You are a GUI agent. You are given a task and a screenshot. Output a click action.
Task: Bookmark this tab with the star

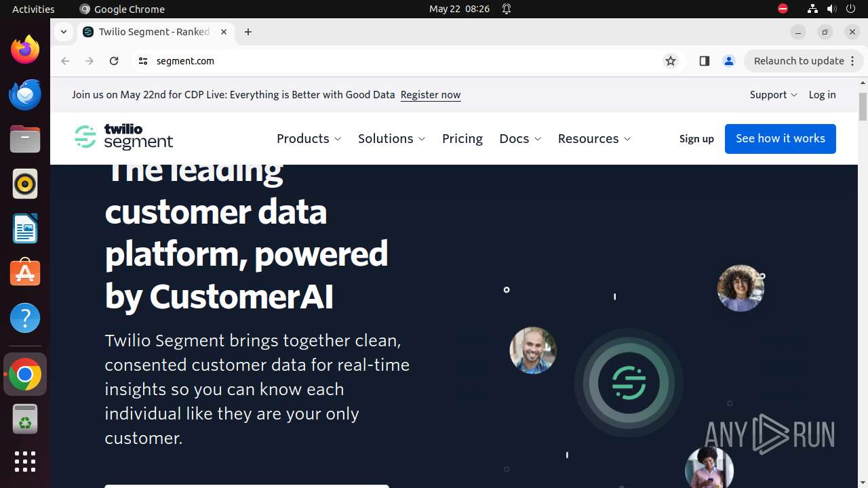pos(671,61)
